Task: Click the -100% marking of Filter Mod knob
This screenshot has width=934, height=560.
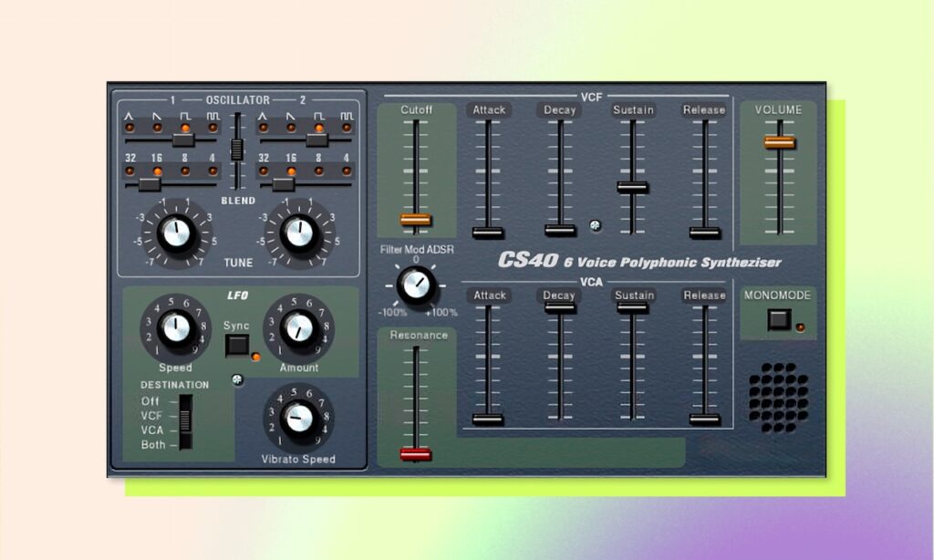Action: click(x=392, y=312)
